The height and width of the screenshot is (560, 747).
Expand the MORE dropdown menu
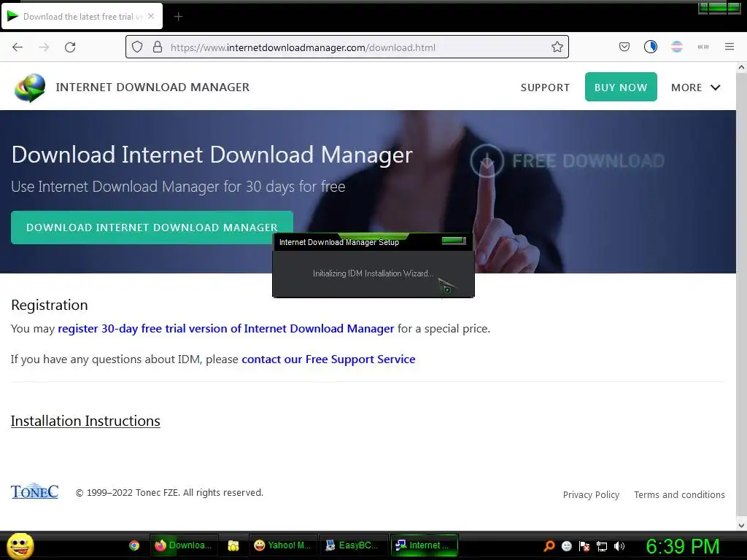point(695,87)
